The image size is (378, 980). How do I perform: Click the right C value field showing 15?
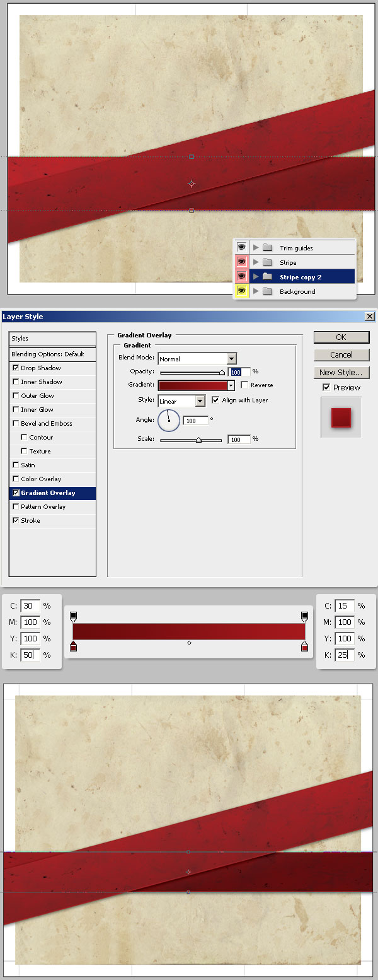(x=345, y=605)
